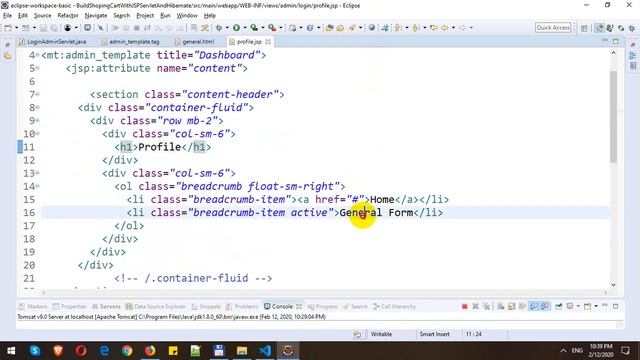The height and width of the screenshot is (360, 640).
Task: Click the web browser globe icon
Action: [371, 28]
